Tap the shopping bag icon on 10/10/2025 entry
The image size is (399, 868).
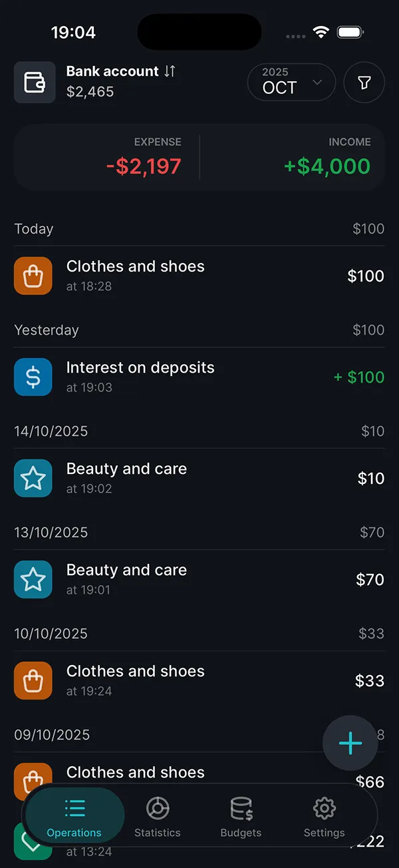(33, 680)
